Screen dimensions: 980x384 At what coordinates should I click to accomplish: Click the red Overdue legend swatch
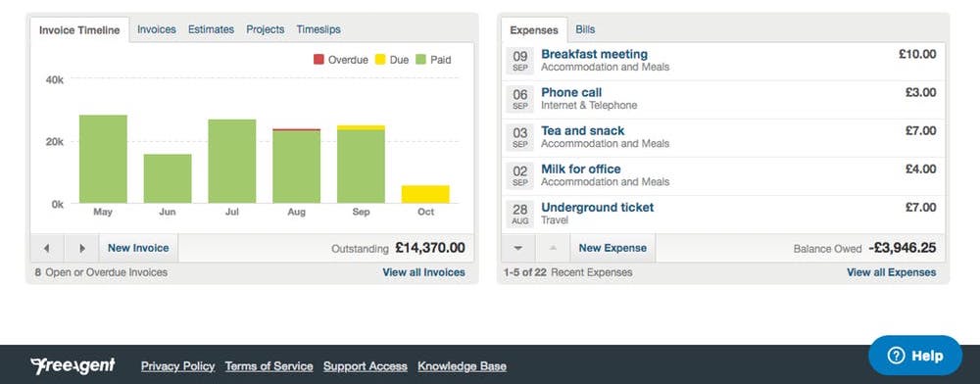coord(318,60)
